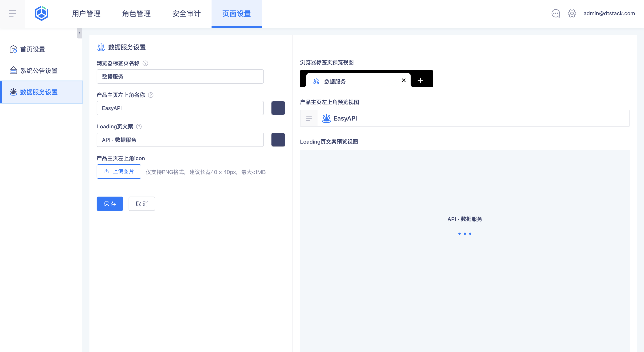The image size is (644, 352).
Task: Click hamburger icon in EasyAPI preview bar
Action: pos(309,118)
